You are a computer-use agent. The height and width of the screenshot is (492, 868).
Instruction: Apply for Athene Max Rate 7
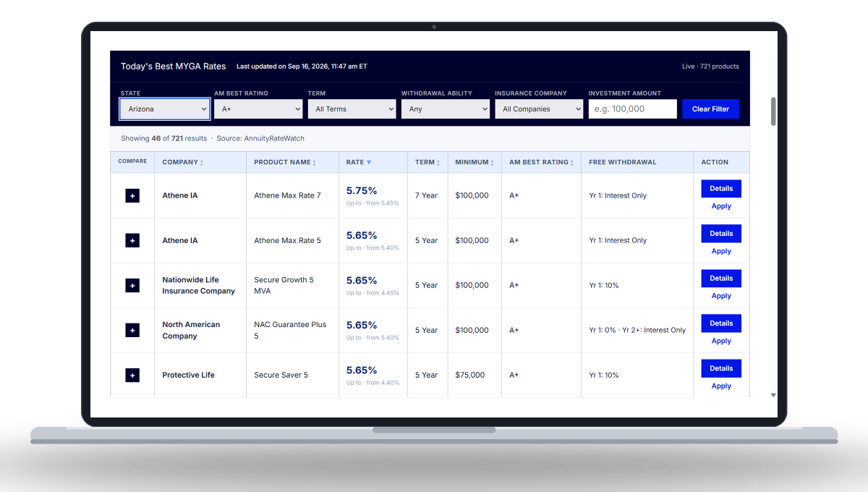coord(721,206)
